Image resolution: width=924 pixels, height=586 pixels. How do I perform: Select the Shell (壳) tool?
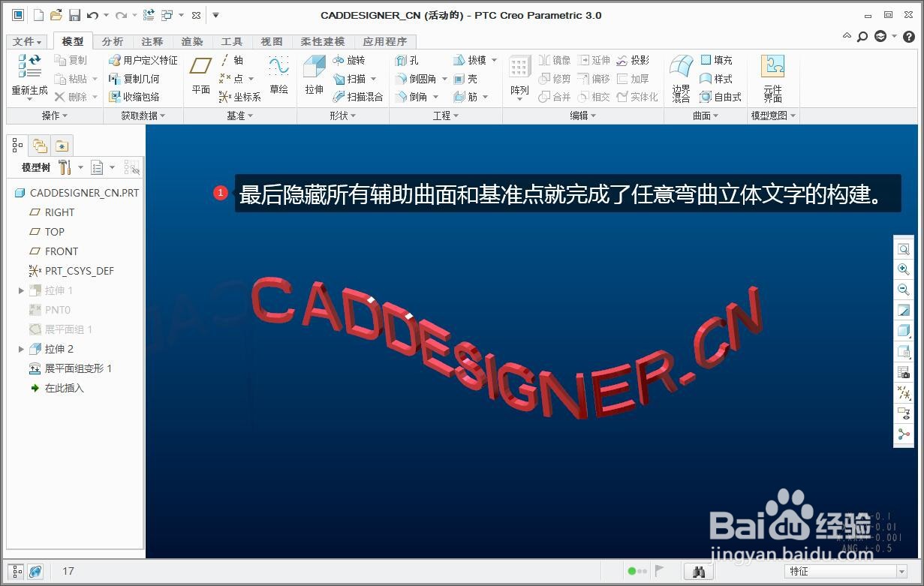[465, 79]
